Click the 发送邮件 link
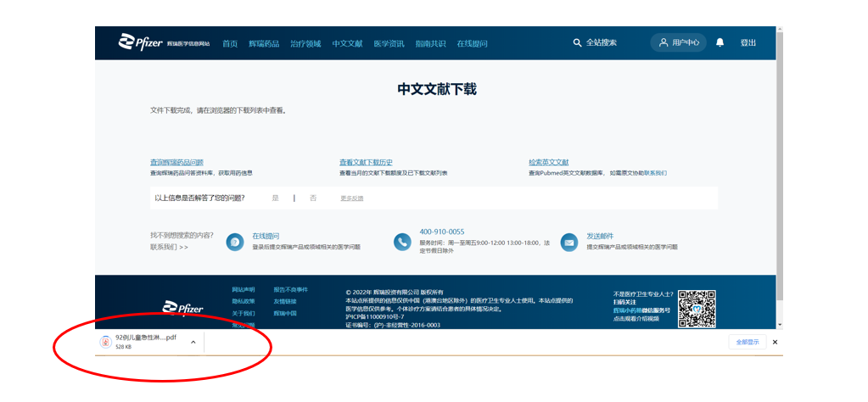This screenshot has width=868, height=402. (x=600, y=236)
